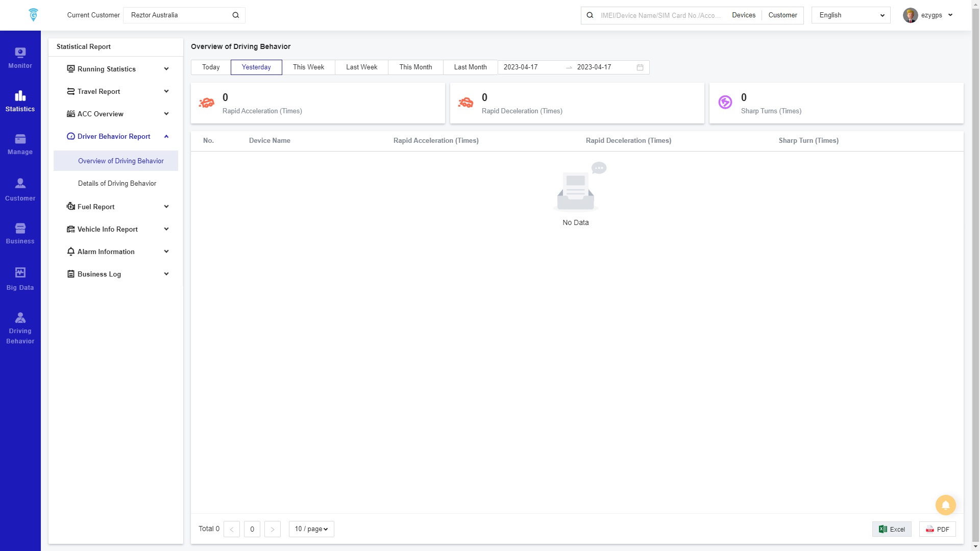The width and height of the screenshot is (980, 551).
Task: Switch global search to Devices mode
Action: coord(743,15)
